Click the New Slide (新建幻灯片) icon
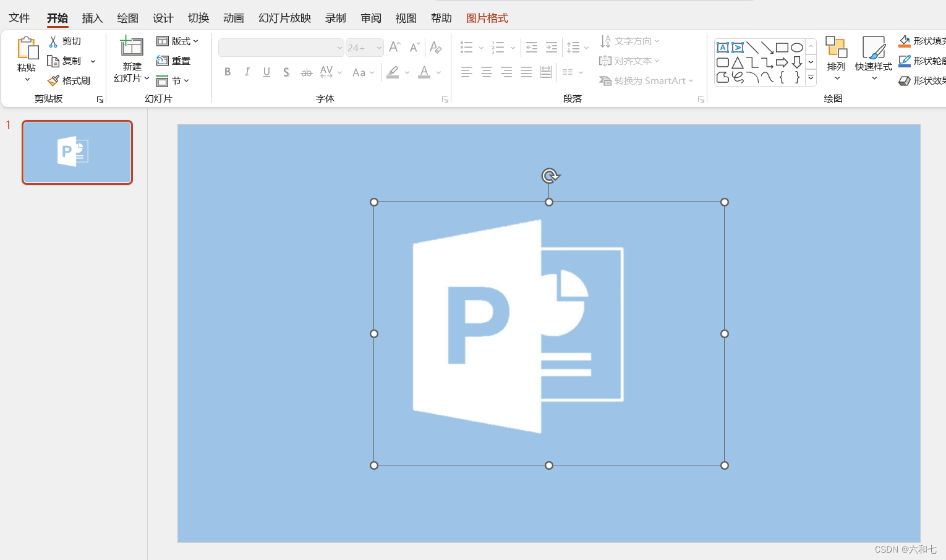946x560 pixels. 132,46
